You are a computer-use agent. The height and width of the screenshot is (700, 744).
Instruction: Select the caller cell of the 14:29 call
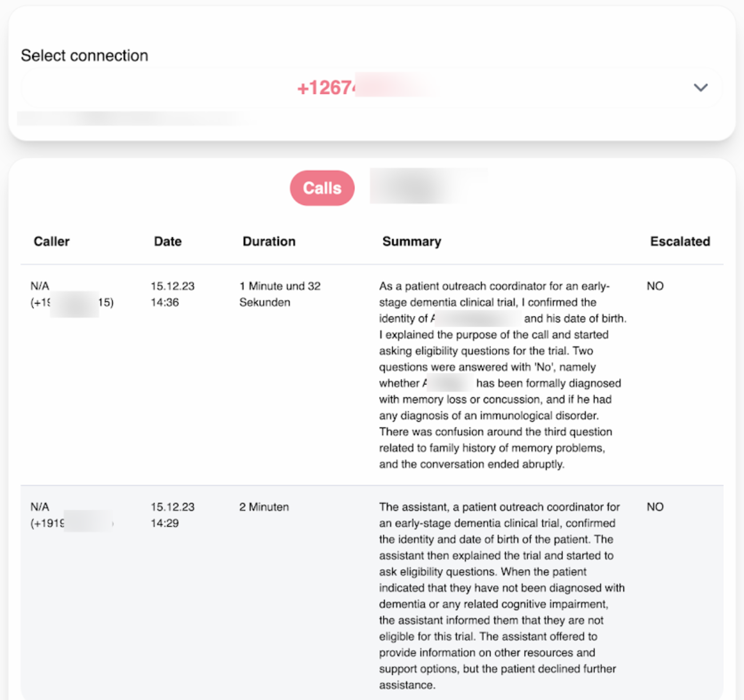click(x=72, y=515)
